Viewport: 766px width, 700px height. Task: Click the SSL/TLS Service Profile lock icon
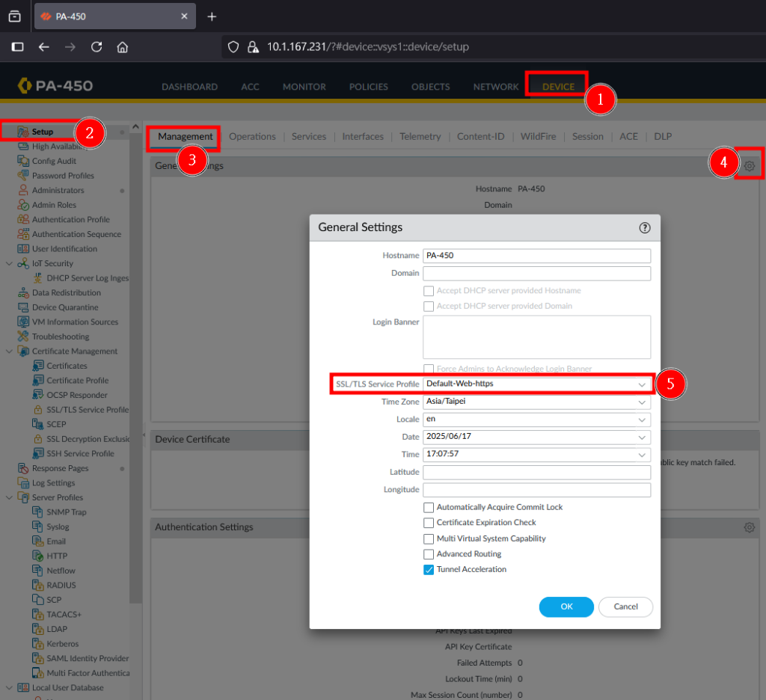pyautogui.click(x=37, y=409)
